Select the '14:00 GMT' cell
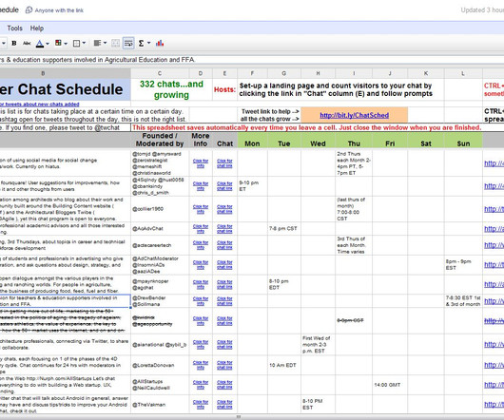 tap(390, 385)
